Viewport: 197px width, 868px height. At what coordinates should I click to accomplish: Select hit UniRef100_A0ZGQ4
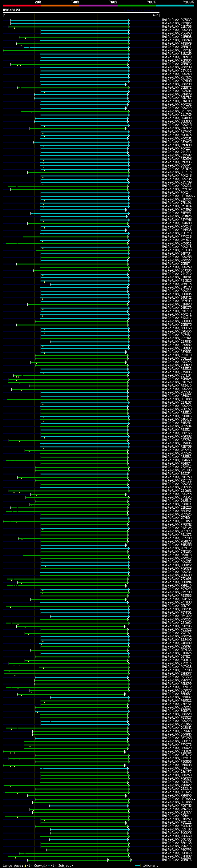point(177,91)
